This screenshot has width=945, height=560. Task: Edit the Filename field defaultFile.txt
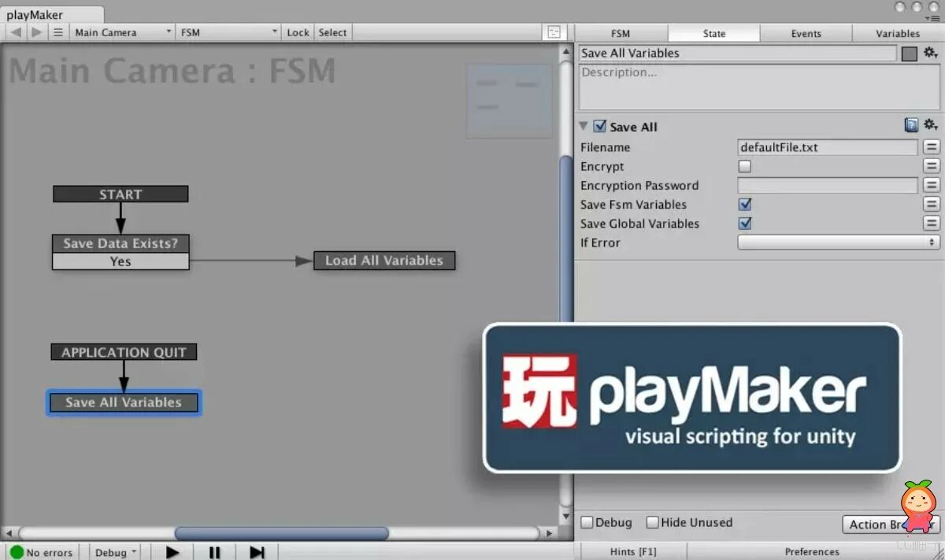click(827, 147)
